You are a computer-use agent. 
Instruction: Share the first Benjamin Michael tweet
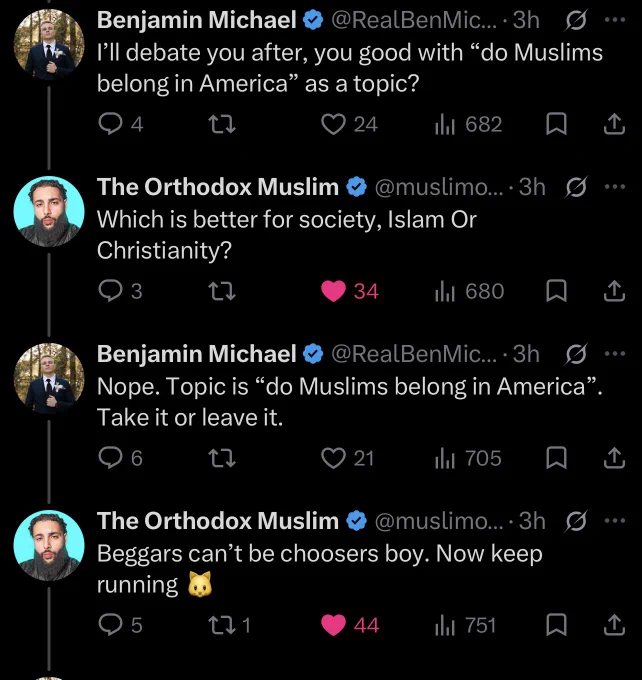pyautogui.click(x=615, y=124)
